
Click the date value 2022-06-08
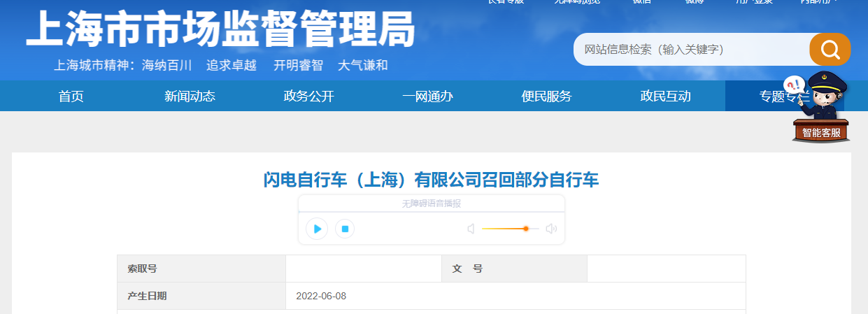[x=321, y=296]
